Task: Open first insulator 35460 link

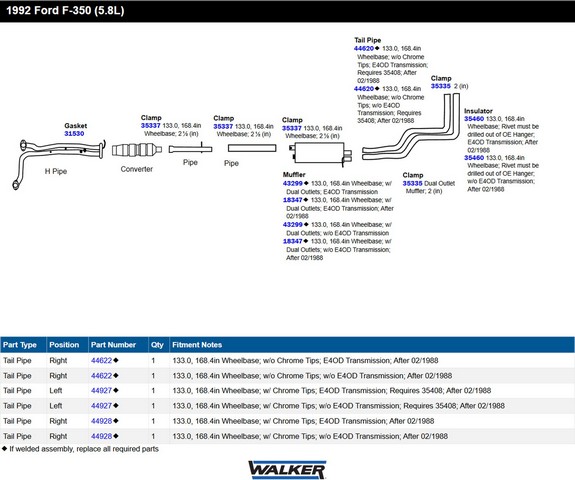Action: point(474,119)
